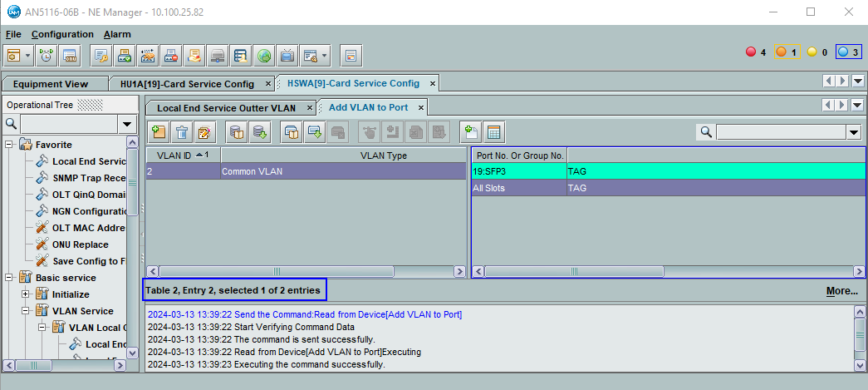Click Port No. Or Group No. column header

(520, 156)
